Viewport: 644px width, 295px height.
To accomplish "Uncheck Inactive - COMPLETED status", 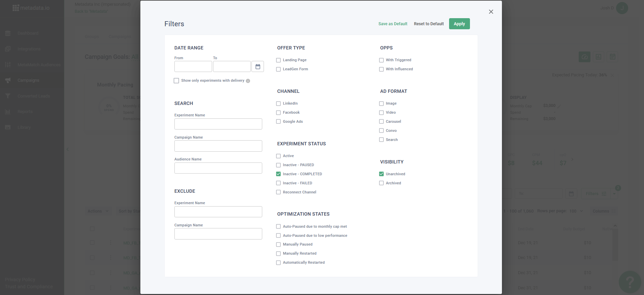I will coord(278,174).
